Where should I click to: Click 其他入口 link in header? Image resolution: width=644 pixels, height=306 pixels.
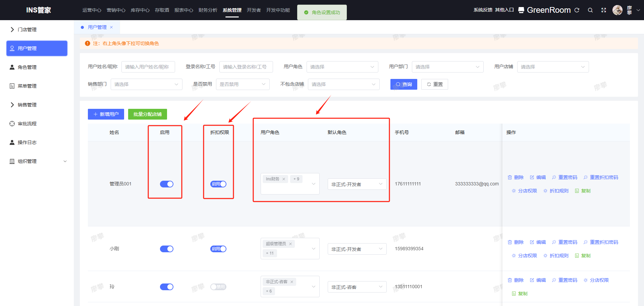pos(504,10)
